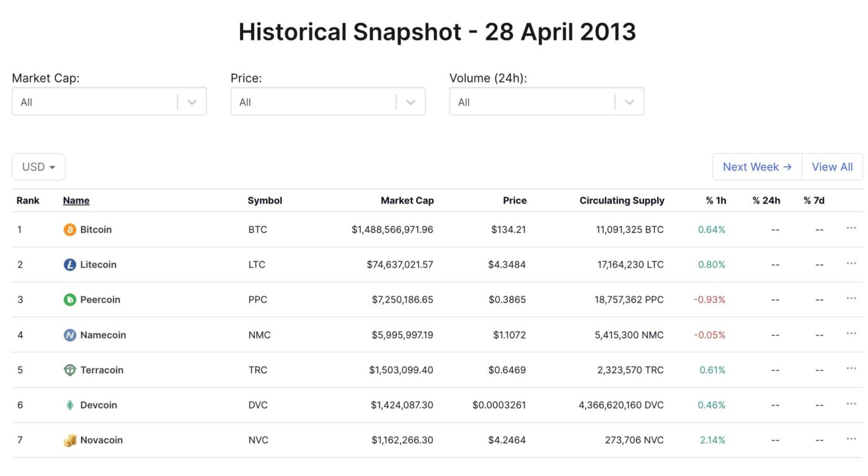The image size is (868, 476).
Task: Open the Litecoin name link
Action: point(99,265)
